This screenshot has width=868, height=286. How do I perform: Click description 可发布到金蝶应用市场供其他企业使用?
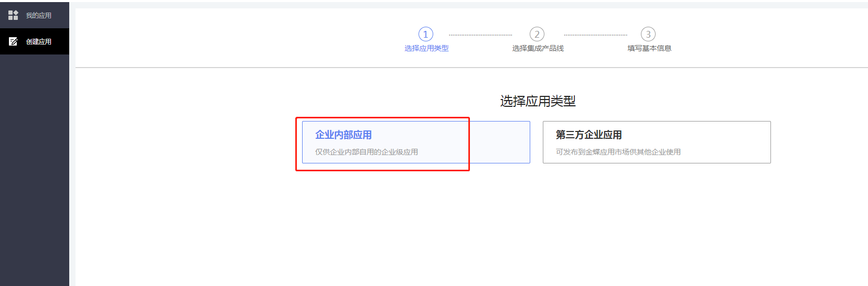(618, 152)
